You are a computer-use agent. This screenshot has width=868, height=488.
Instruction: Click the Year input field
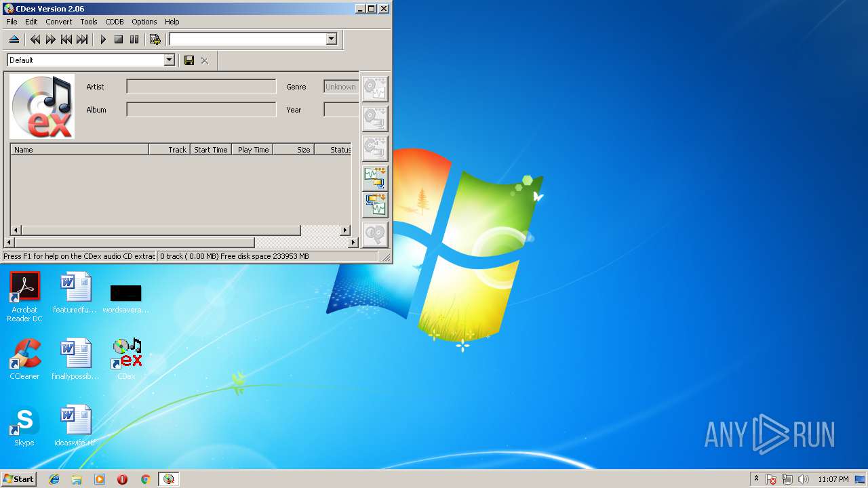[341, 110]
